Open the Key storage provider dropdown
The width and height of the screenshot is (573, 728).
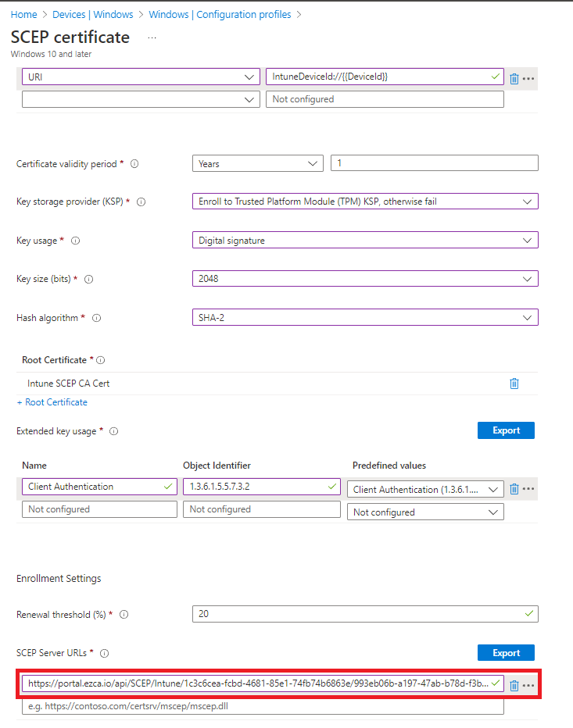[364, 202]
